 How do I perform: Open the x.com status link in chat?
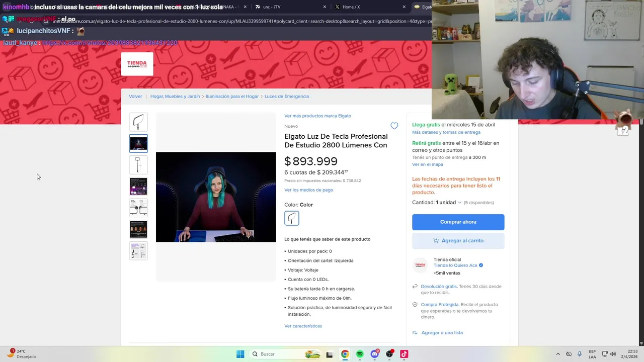pos(110,43)
